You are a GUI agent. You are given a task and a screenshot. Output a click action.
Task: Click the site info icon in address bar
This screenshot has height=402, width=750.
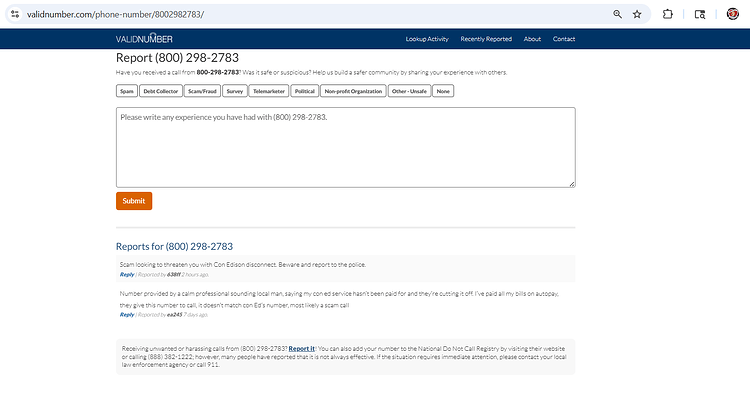[x=15, y=14]
